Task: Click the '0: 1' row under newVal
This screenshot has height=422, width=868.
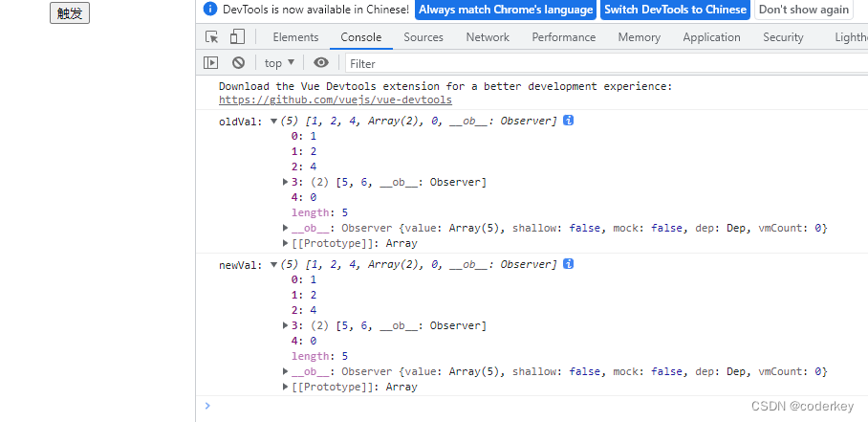Action: tap(304, 279)
